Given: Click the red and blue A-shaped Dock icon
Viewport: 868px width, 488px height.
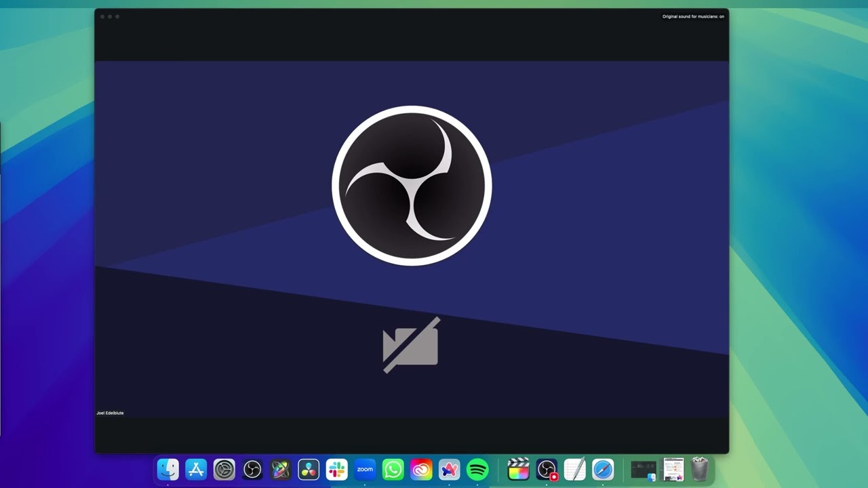Looking at the screenshot, I should [x=450, y=469].
